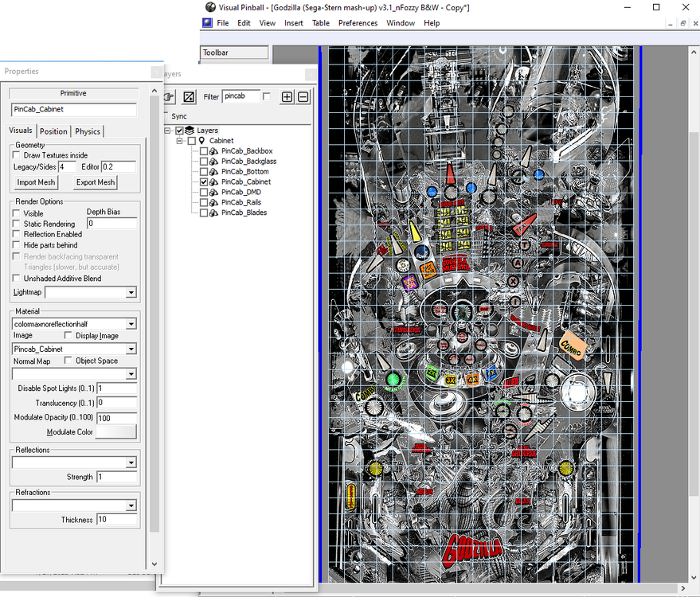Open the Image dropdown Pincab_Cabinet
The width and height of the screenshot is (700, 597).
point(131,349)
